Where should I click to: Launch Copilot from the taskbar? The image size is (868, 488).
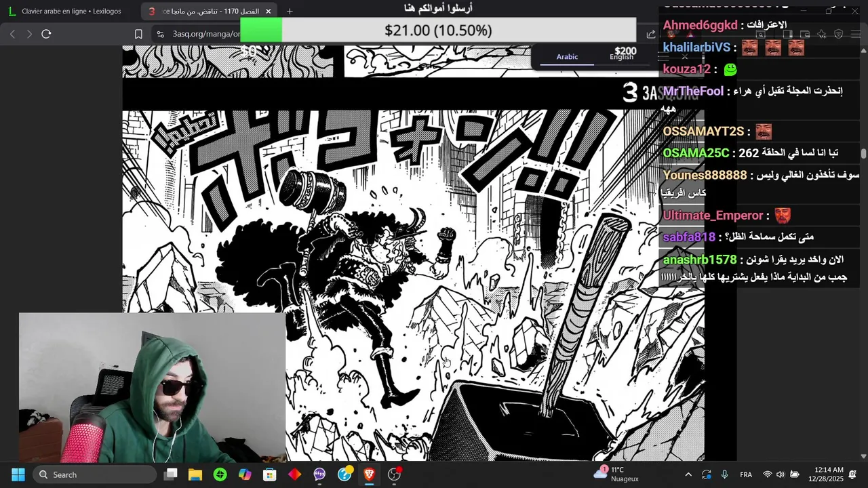245,474
